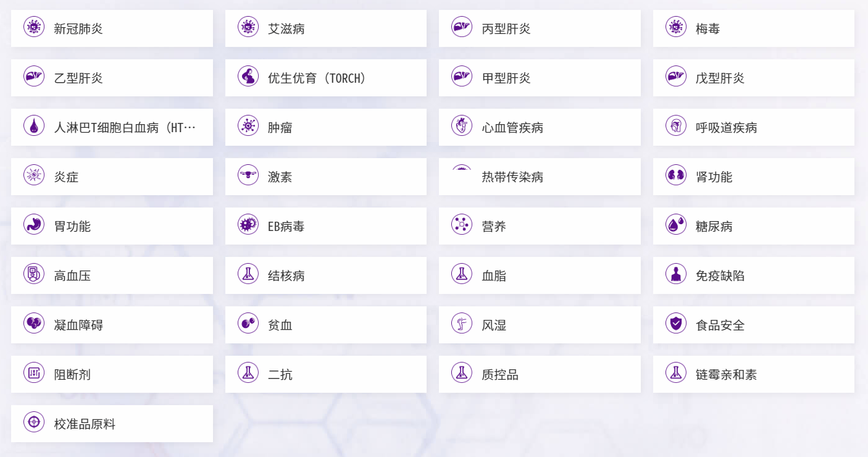Image resolution: width=868 pixels, height=457 pixels.
Task: Click the kidney icon next to 肾功能
Action: (676, 175)
